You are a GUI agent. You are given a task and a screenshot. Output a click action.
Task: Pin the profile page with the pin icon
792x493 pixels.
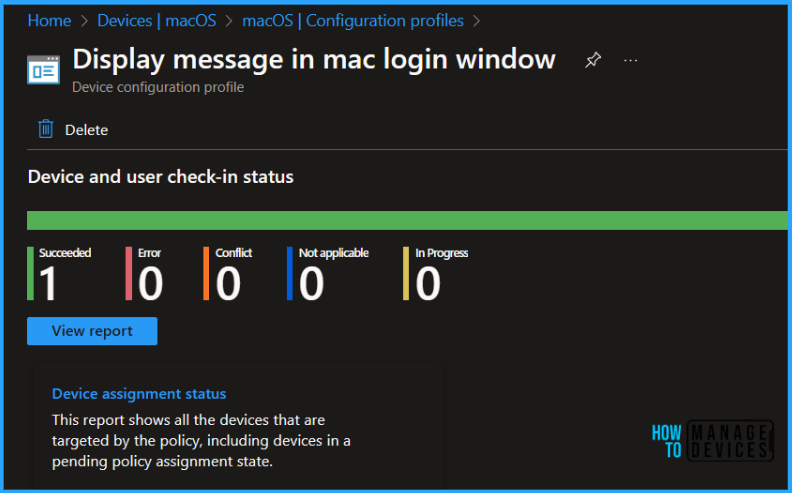[593, 60]
